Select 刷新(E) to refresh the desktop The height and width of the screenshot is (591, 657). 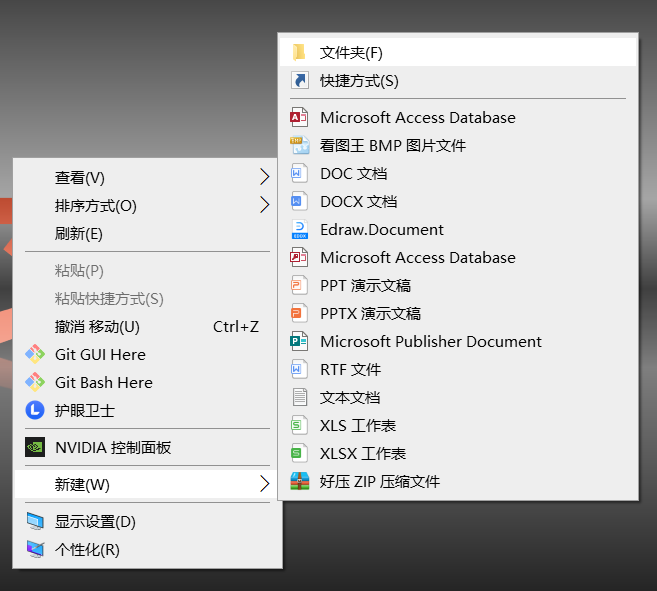(79, 234)
